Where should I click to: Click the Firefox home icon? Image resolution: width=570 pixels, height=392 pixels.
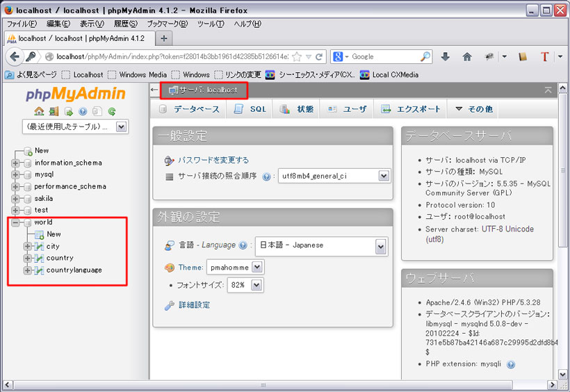tap(467, 56)
